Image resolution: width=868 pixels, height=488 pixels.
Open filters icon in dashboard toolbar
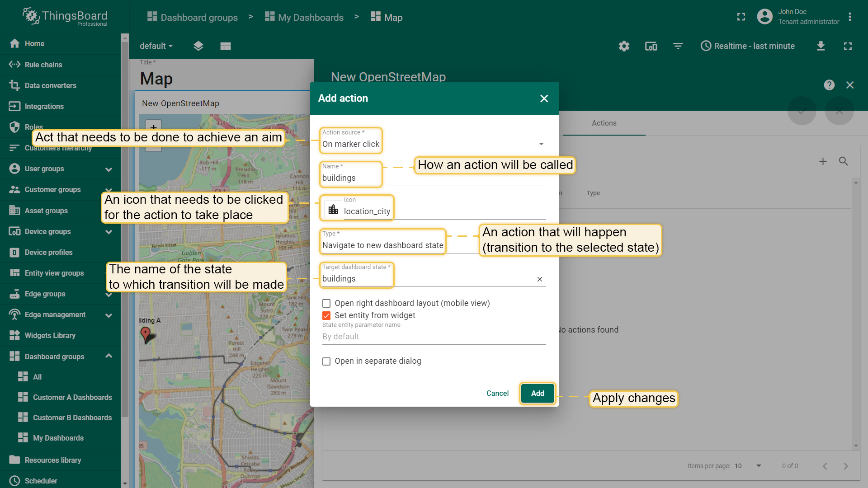click(x=678, y=46)
